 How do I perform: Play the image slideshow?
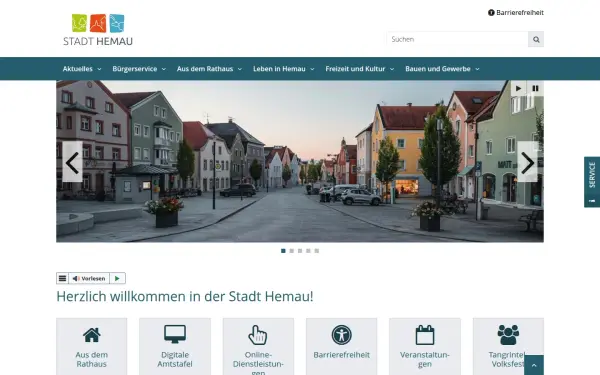tap(518, 88)
